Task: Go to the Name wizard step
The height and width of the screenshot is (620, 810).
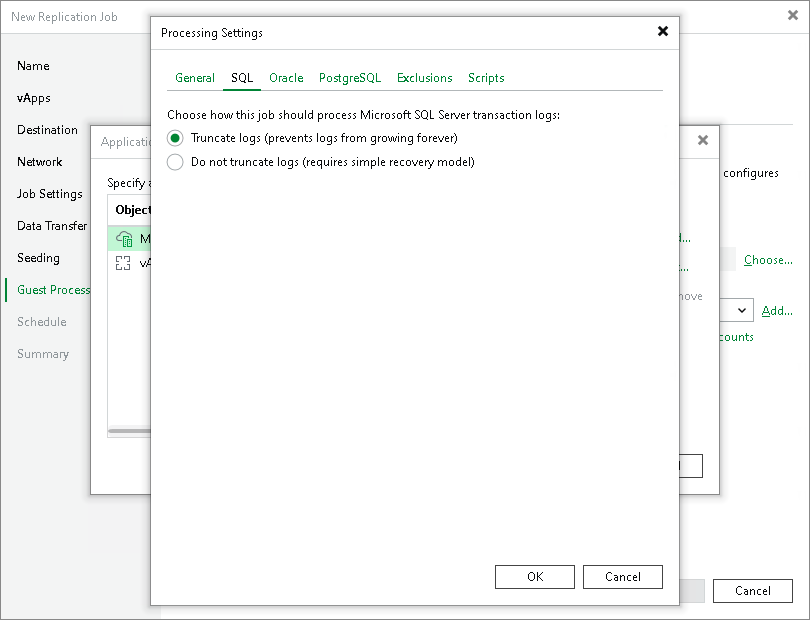Action: [x=33, y=66]
